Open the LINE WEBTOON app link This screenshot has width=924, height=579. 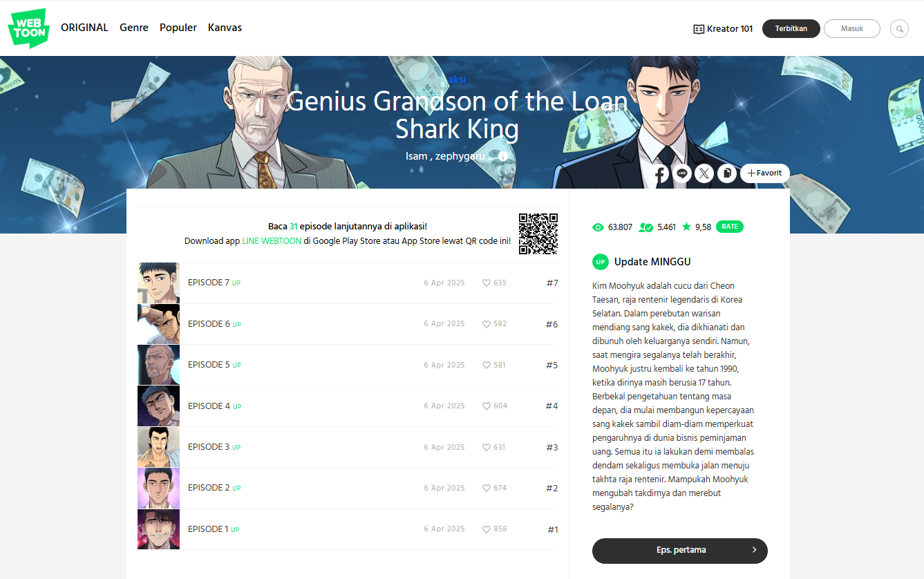272,241
